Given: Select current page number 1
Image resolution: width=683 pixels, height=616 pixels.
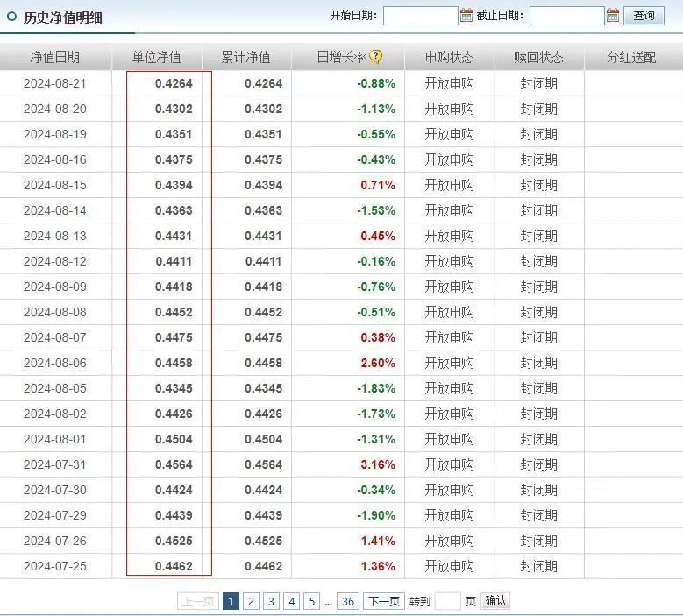Looking at the screenshot, I should click(x=231, y=602).
